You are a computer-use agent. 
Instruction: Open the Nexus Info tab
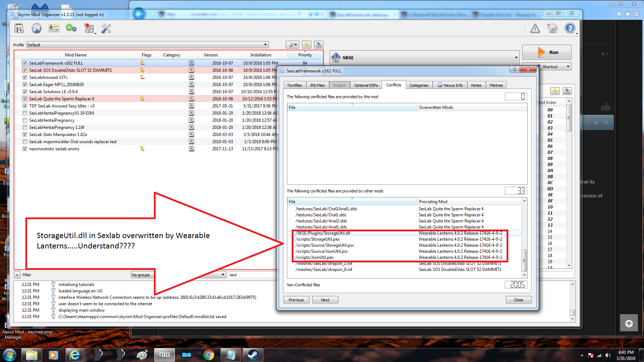tap(450, 85)
